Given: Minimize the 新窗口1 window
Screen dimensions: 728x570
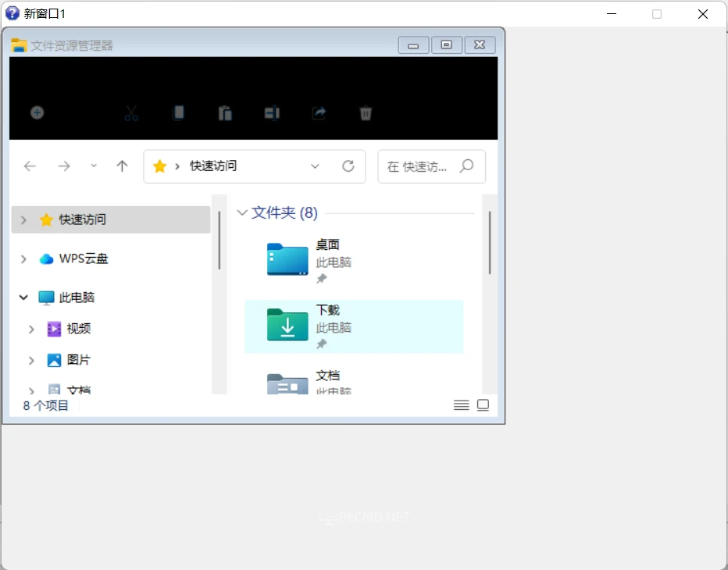Looking at the screenshot, I should point(612,14).
